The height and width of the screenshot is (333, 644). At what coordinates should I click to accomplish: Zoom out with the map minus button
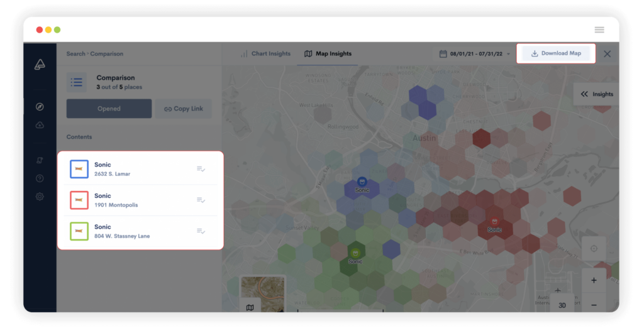(594, 305)
